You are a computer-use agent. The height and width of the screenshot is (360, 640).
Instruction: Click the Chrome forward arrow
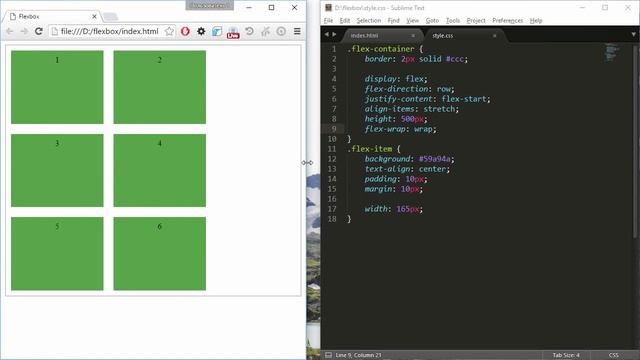point(24,31)
